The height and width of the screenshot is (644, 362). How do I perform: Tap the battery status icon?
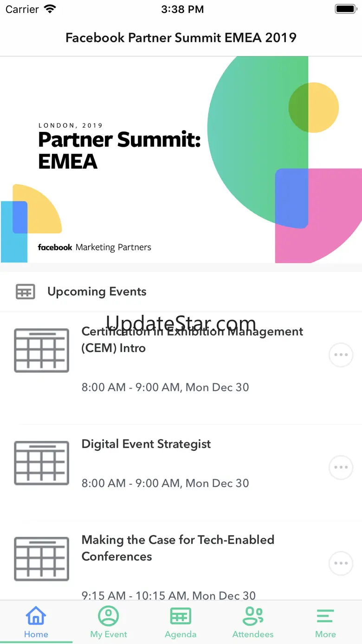[345, 9]
